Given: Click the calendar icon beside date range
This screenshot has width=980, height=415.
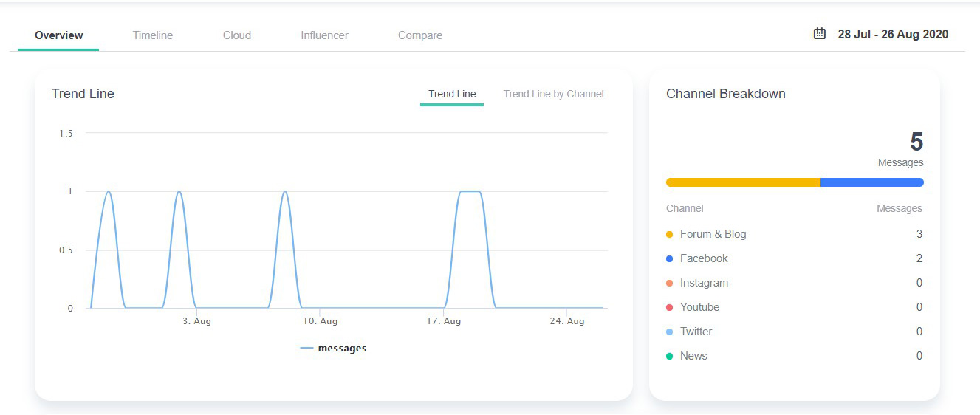Looking at the screenshot, I should [819, 34].
